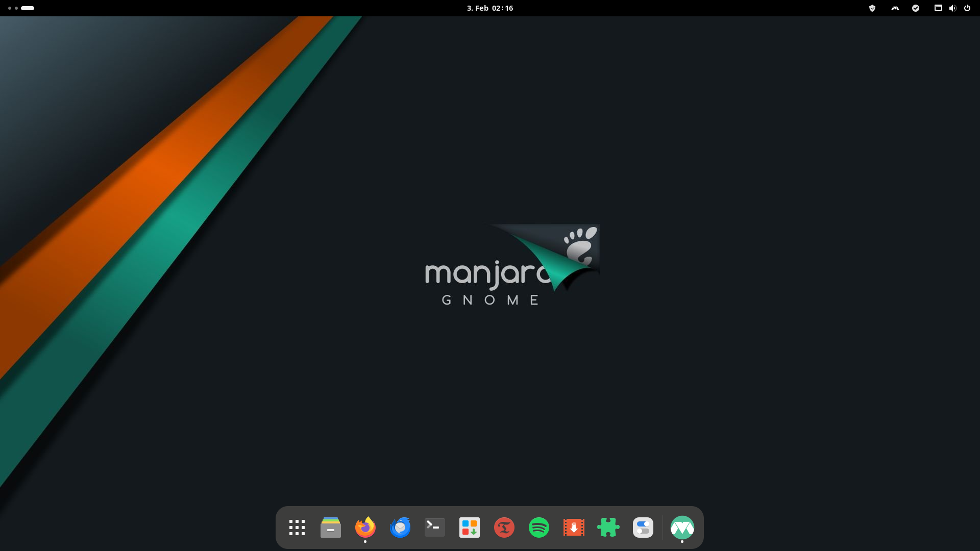
Task: Launch the red video downloader app
Action: (x=574, y=528)
